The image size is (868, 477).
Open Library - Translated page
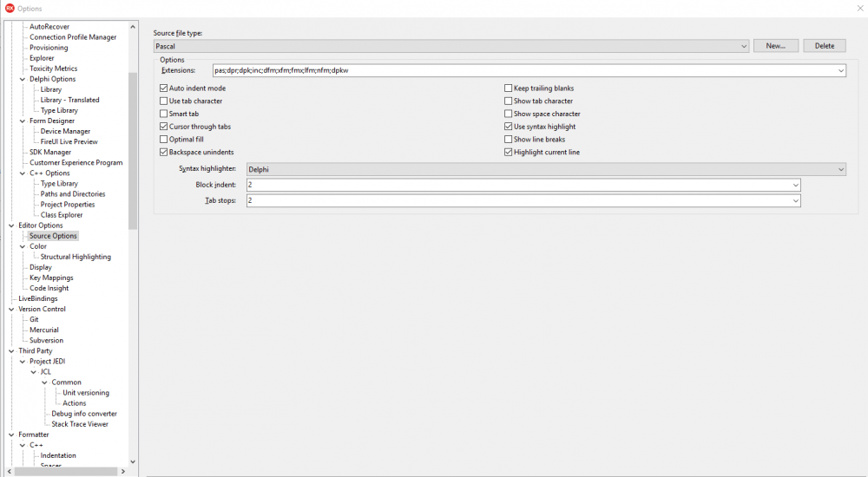(69, 100)
